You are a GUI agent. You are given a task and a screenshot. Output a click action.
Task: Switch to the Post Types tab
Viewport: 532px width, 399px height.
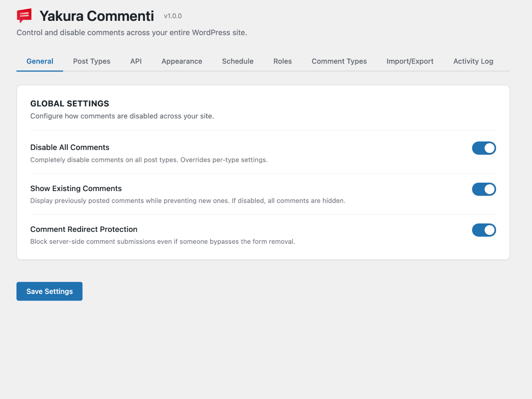tap(91, 61)
